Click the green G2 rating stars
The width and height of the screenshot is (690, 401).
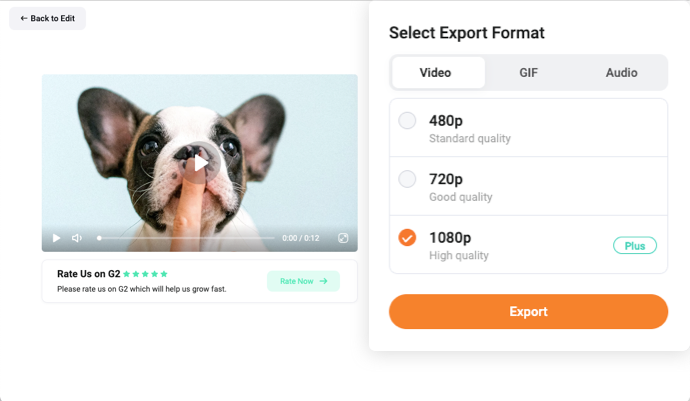coord(145,274)
